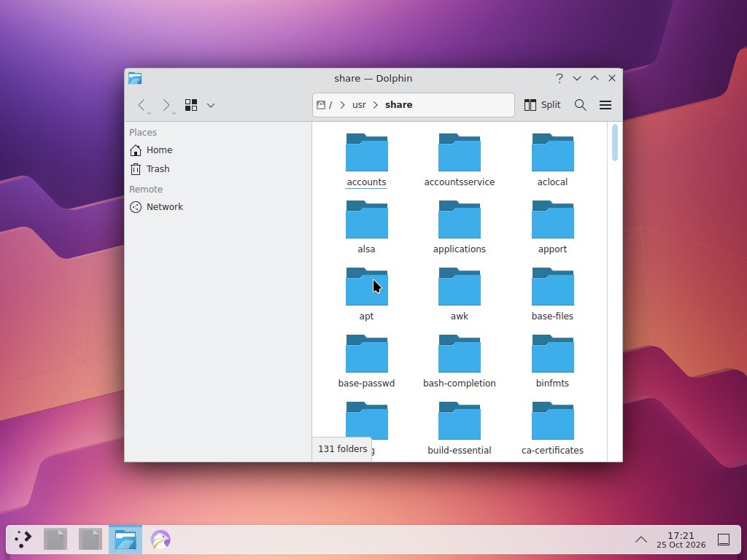Image resolution: width=747 pixels, height=560 pixels.
Task: Click the Dolphin window help button
Action: [x=560, y=78]
